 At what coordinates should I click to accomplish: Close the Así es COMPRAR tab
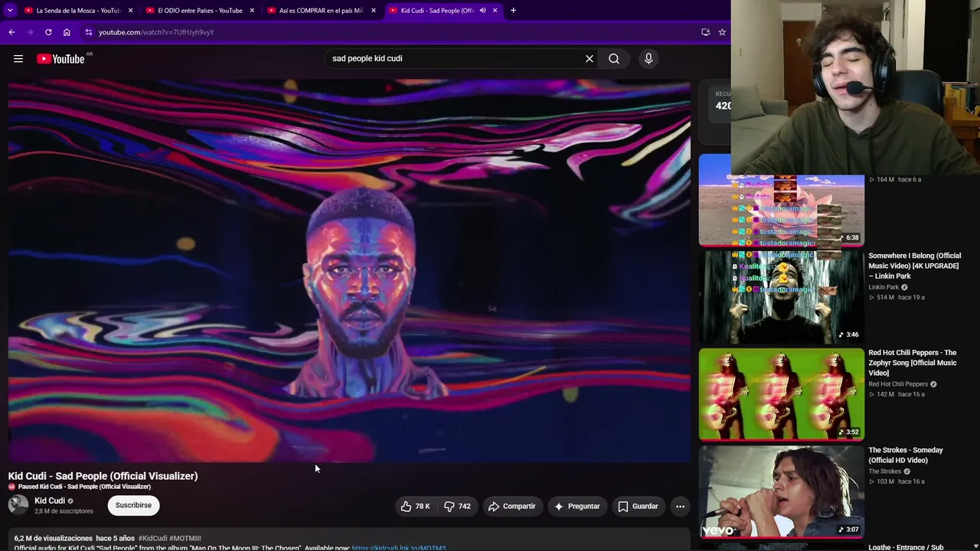(x=374, y=11)
